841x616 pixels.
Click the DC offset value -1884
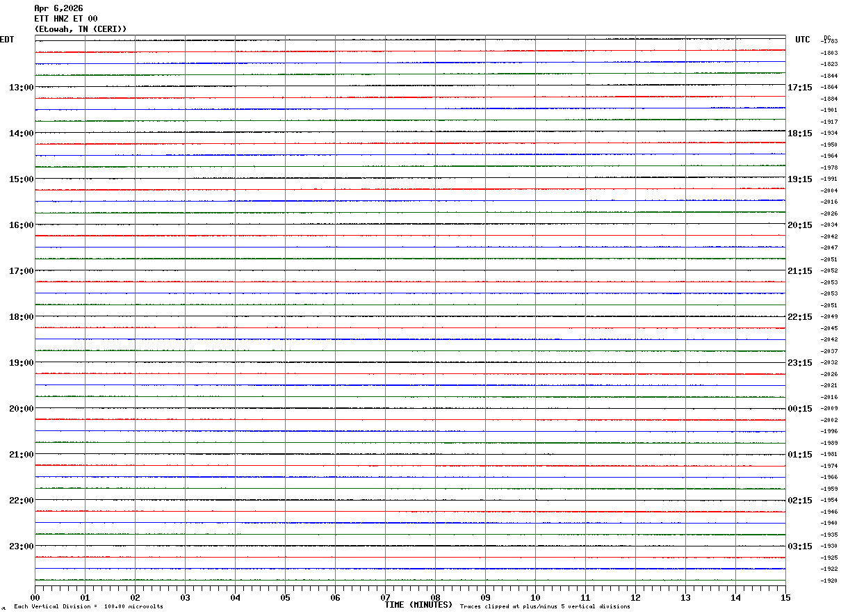pos(828,99)
